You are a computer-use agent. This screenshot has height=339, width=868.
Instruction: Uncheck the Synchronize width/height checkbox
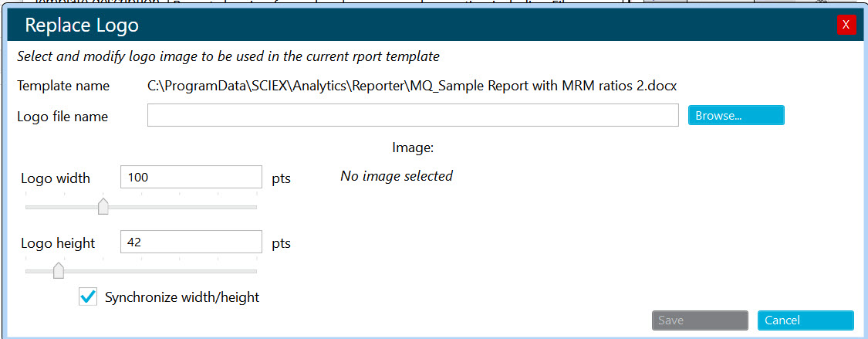tap(88, 297)
